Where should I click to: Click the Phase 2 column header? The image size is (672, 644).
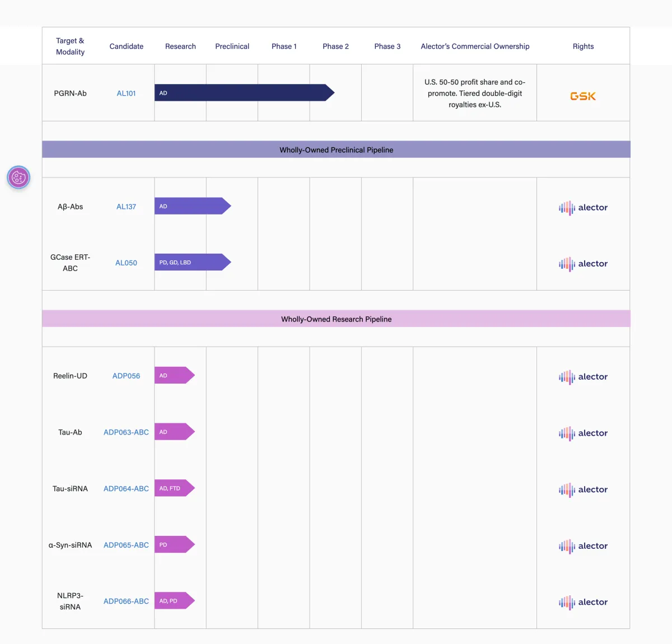[x=335, y=46]
